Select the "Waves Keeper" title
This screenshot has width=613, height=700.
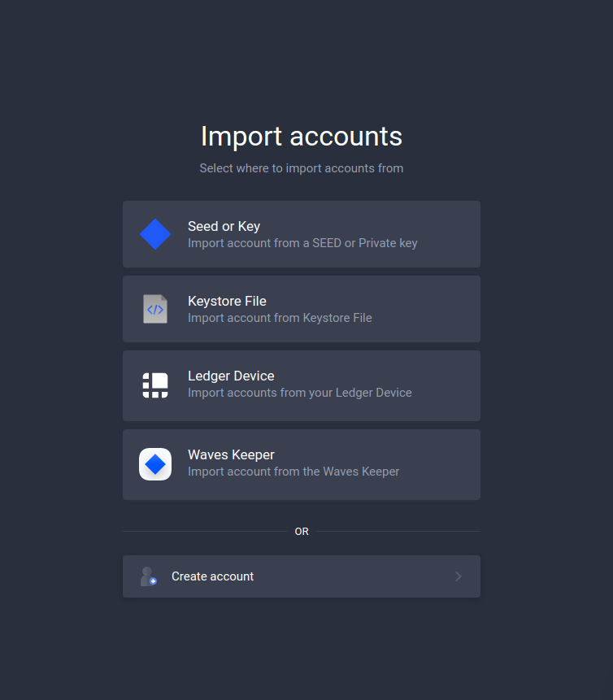pos(231,455)
